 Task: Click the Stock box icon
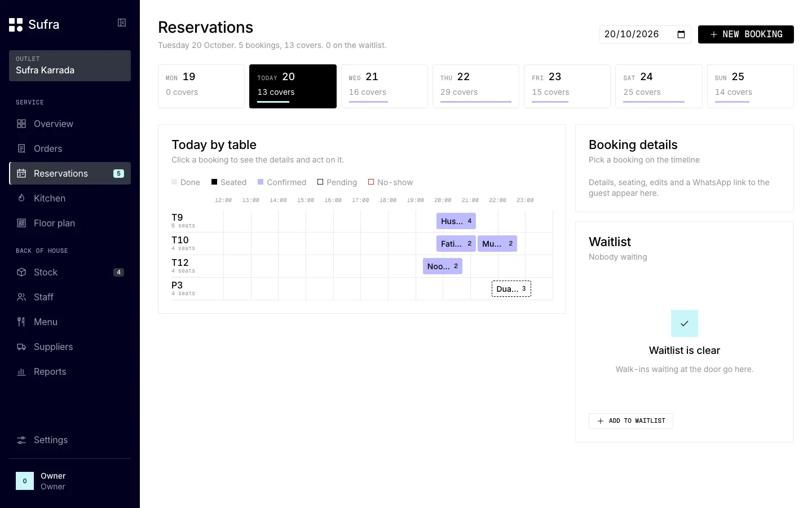[x=21, y=272]
